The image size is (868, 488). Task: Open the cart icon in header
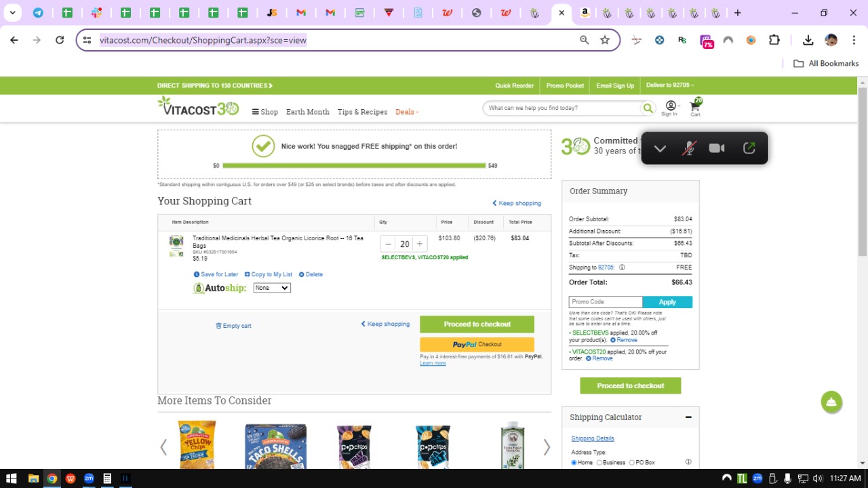[695, 106]
